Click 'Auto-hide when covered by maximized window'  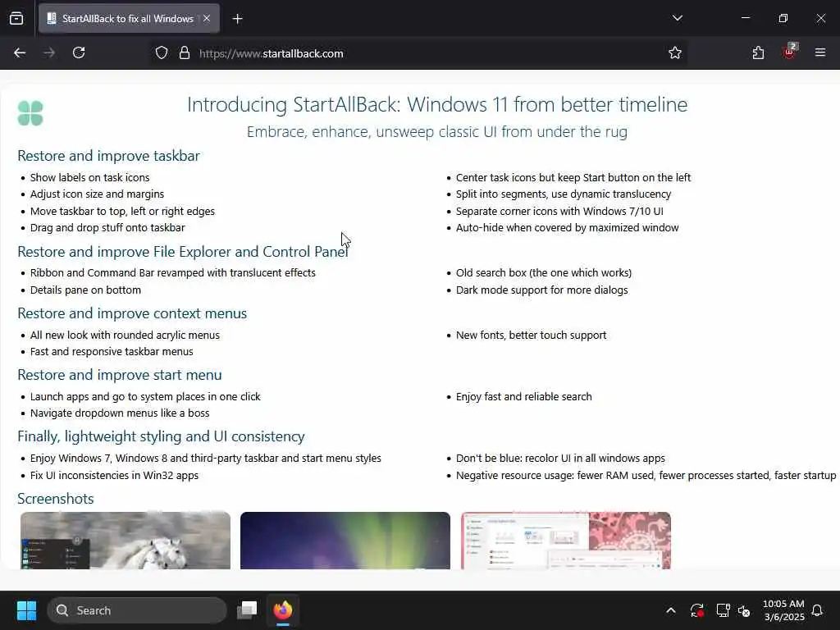[x=568, y=228]
